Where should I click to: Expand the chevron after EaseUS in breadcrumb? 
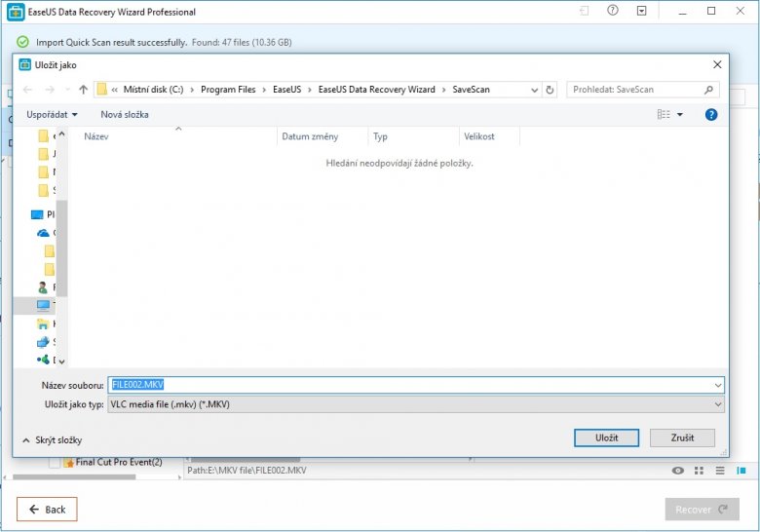click(310, 90)
